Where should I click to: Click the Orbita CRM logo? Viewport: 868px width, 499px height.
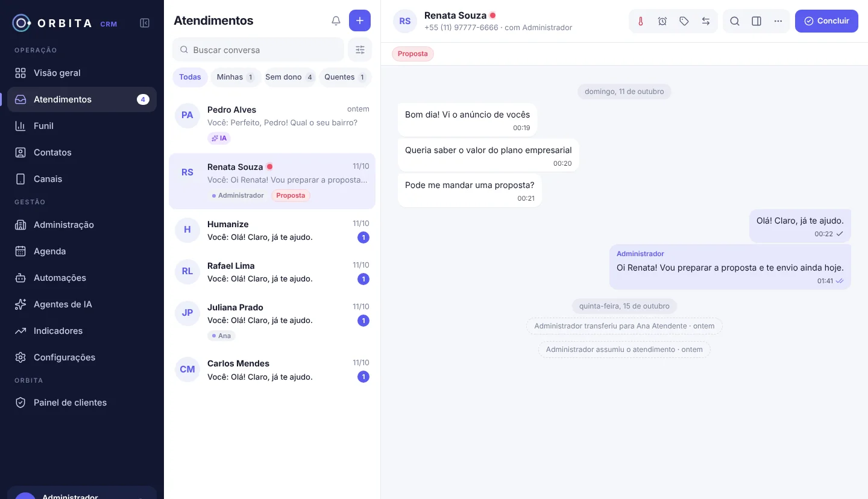[x=65, y=24]
